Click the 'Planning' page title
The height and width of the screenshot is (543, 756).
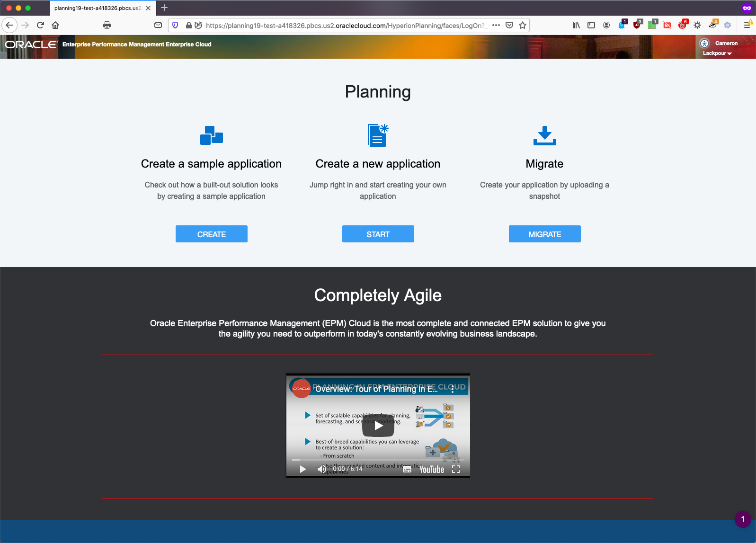(378, 92)
